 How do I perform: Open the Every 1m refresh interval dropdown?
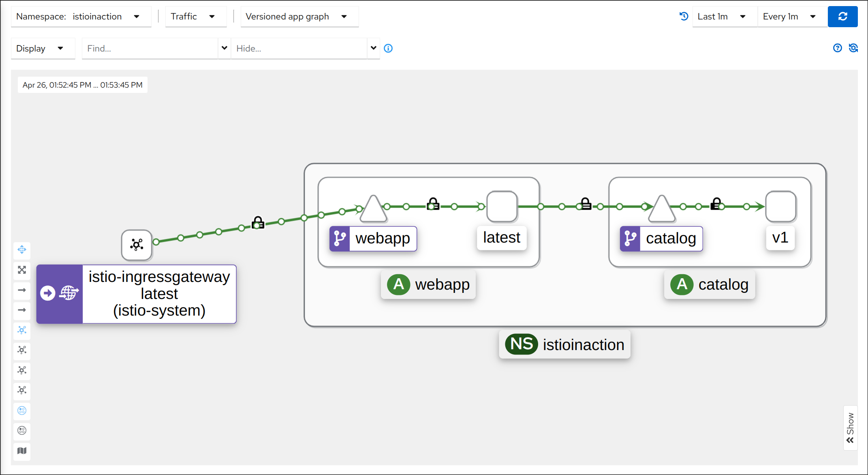pyautogui.click(x=792, y=17)
